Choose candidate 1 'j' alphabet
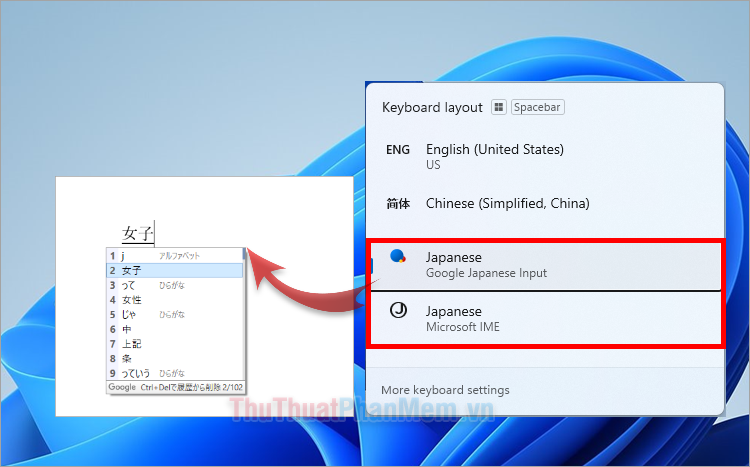Screen dimensions: 750x467 175,256
